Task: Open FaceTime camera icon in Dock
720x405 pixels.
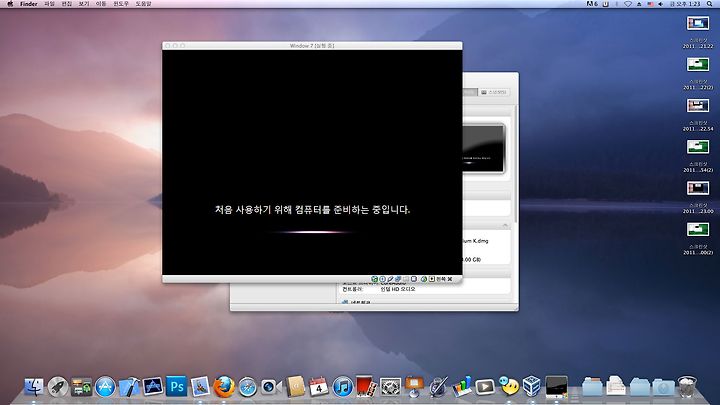Action: pos(271,387)
